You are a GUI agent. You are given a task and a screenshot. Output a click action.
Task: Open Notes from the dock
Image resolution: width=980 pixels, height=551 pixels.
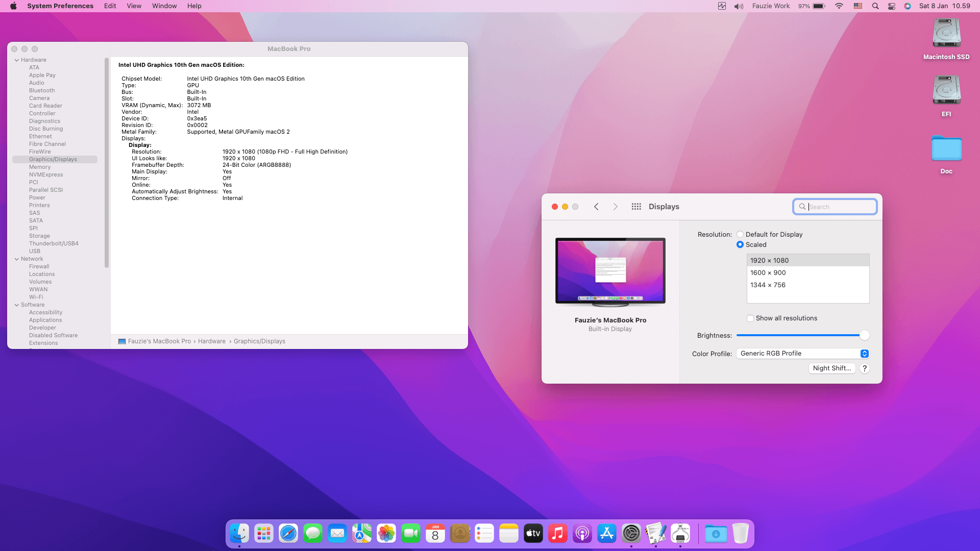coord(509,534)
